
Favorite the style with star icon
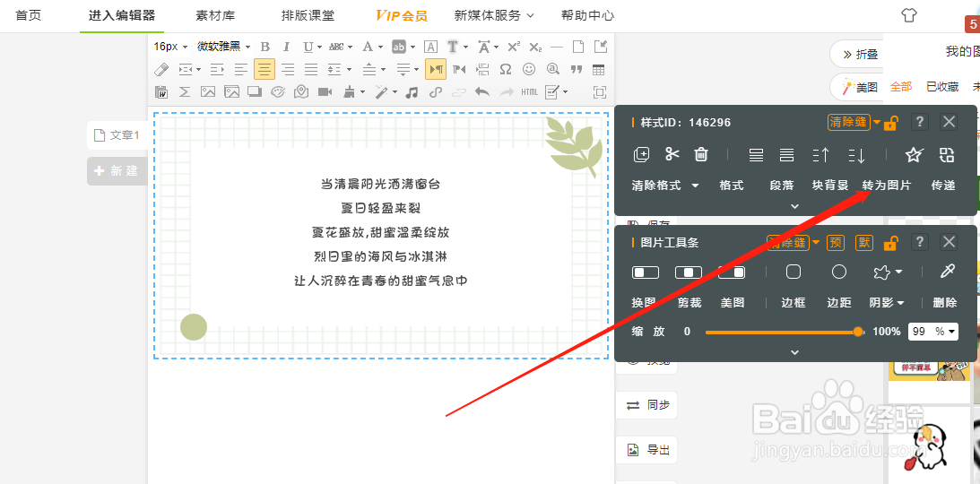pyautogui.click(x=914, y=154)
